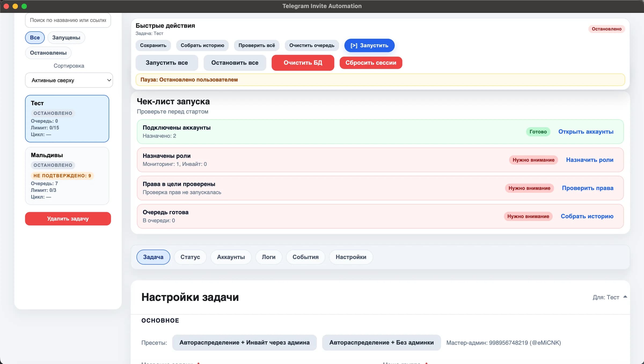This screenshot has width=644, height=364.
Task: Click the 'Сохранить' quick action
Action: (x=153, y=45)
